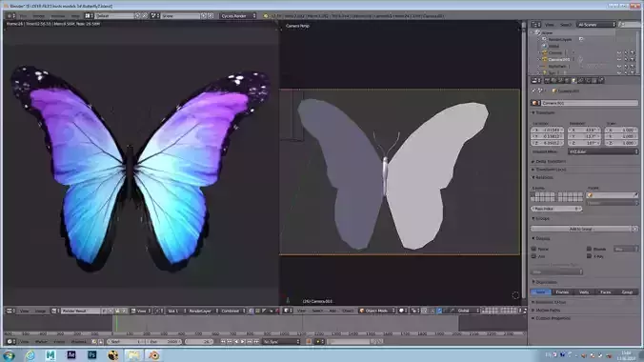Open the Object properties tab icon
The width and height of the screenshot is (644, 362).
pyautogui.click(x=574, y=81)
